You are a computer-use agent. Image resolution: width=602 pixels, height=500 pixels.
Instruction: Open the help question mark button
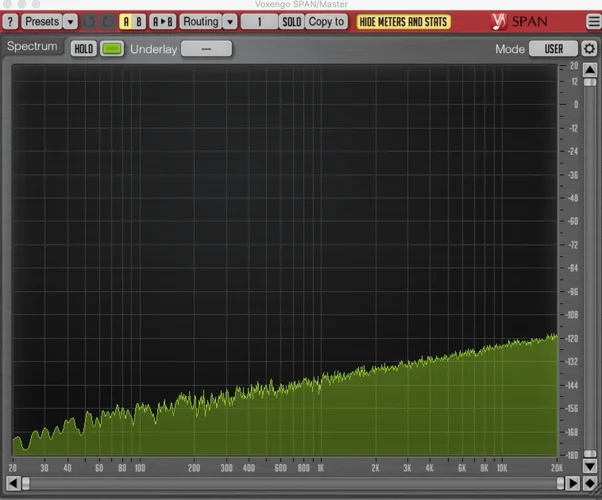(11, 21)
